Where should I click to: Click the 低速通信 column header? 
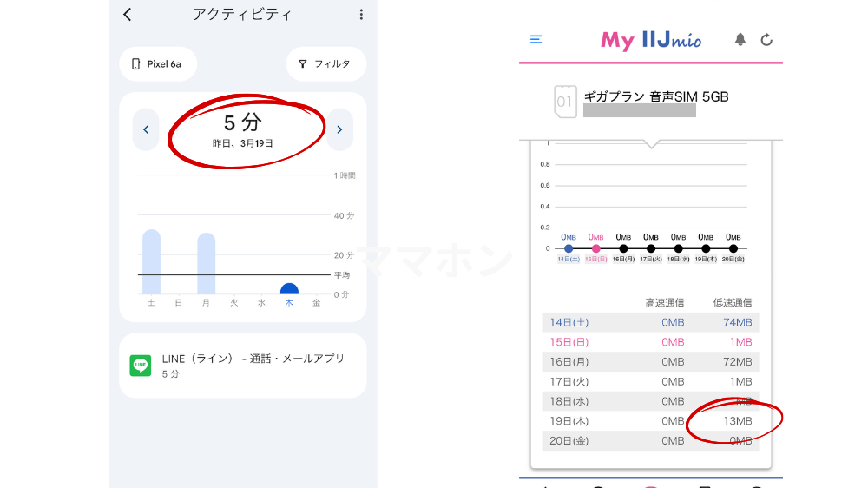click(733, 302)
